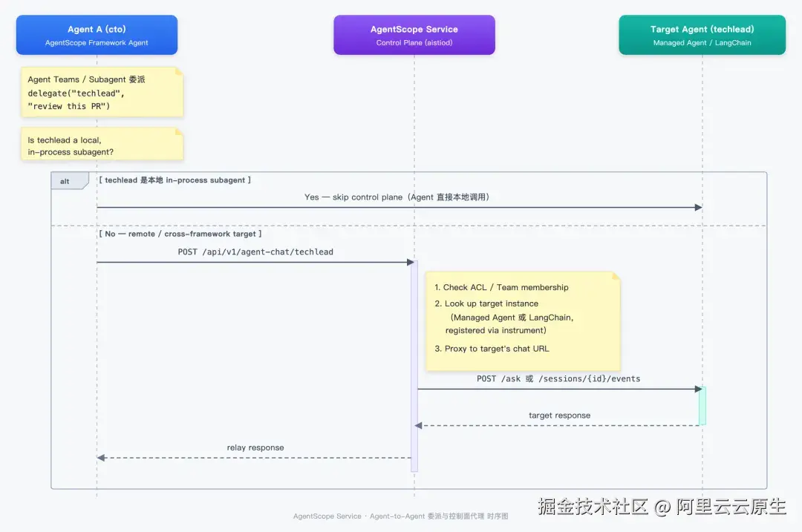This screenshot has height=532, width=802.
Task: Click the '2. Look up target instance' line
Action: pyautogui.click(x=486, y=303)
